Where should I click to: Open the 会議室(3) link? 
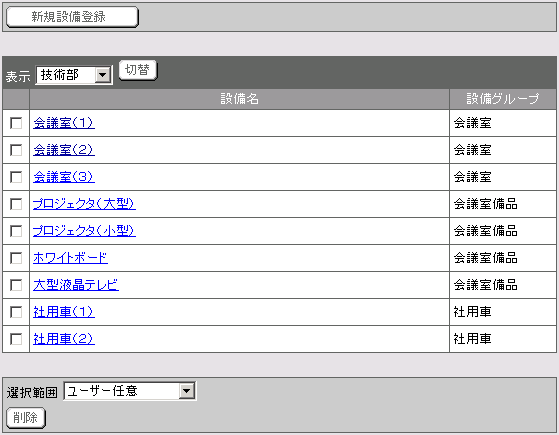pos(64,177)
